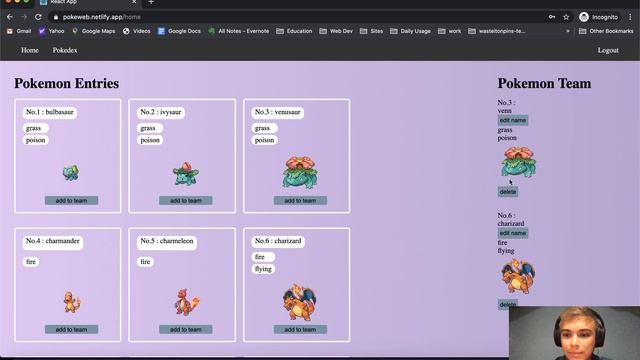Click the lock icon in address bar
640x360 pixels.
56,17
